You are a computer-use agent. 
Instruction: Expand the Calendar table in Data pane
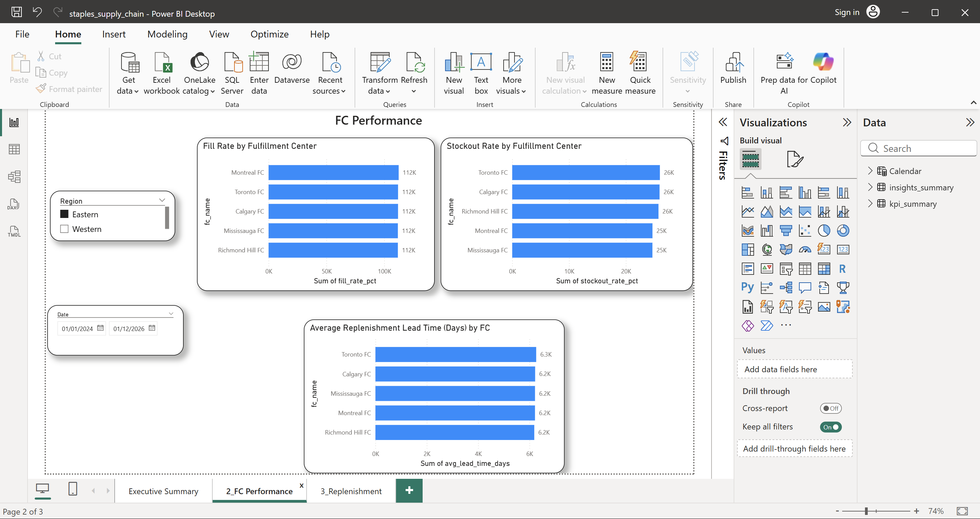871,171
